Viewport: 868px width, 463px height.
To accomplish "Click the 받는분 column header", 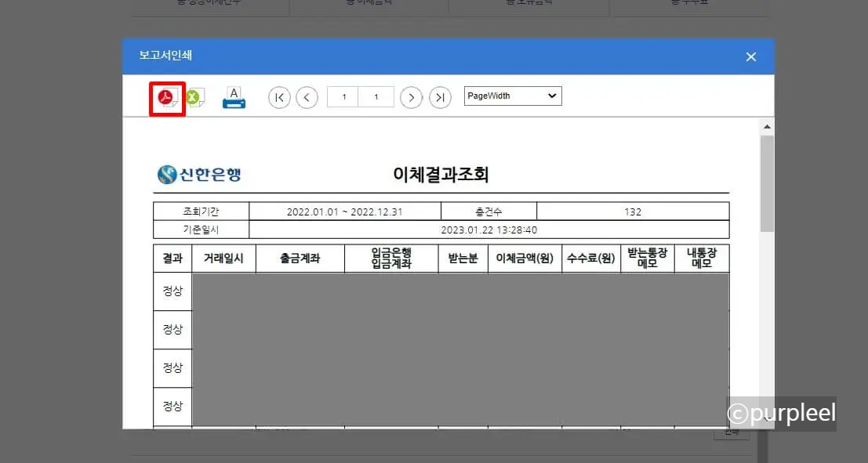I will click(x=462, y=258).
